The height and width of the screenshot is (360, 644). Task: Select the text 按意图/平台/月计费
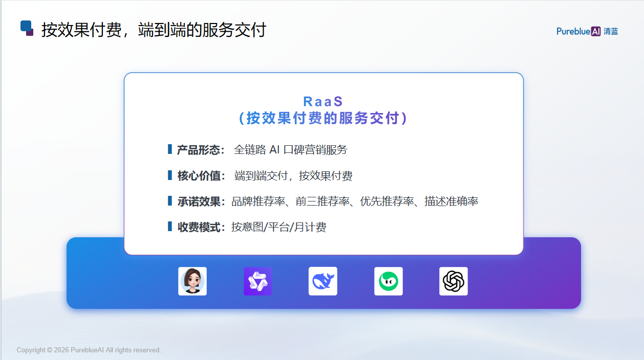[x=278, y=227]
